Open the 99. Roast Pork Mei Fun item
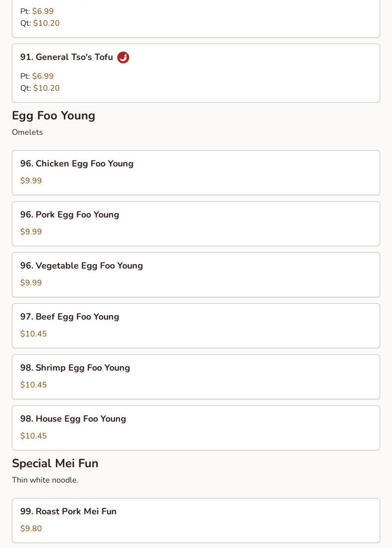This screenshot has width=392, height=548. tap(68, 512)
